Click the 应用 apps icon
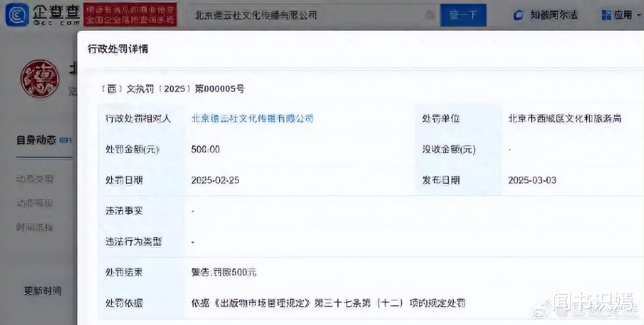Image resolution: width=644 pixels, height=325 pixels. click(x=606, y=14)
